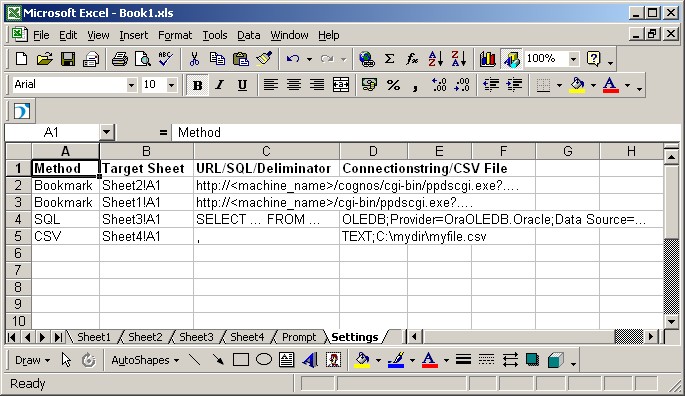Open the Chart Wizard
Viewport: 685px width, 396px height.
click(x=488, y=59)
